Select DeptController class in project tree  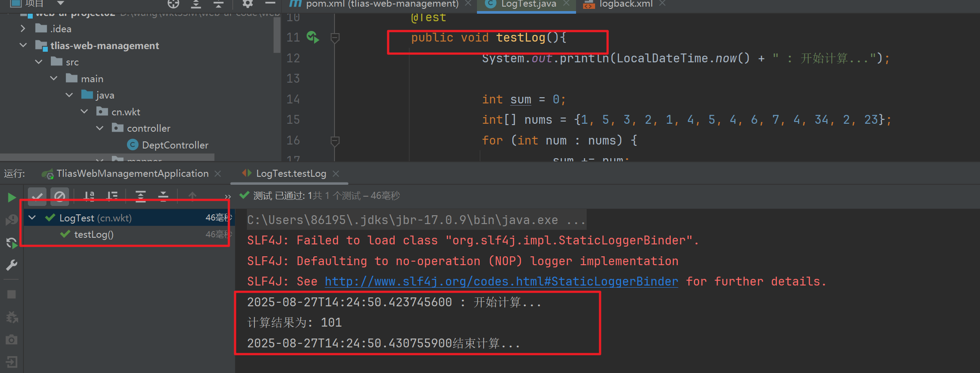[x=175, y=145]
